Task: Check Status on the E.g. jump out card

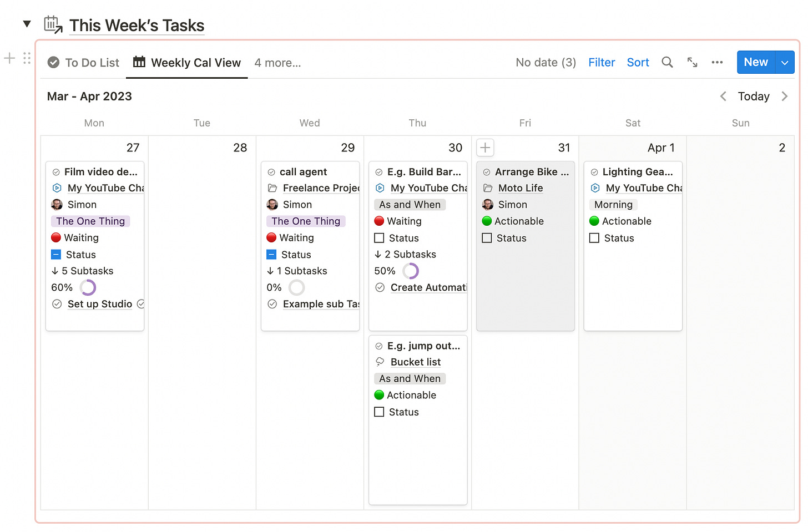Action: tap(379, 412)
